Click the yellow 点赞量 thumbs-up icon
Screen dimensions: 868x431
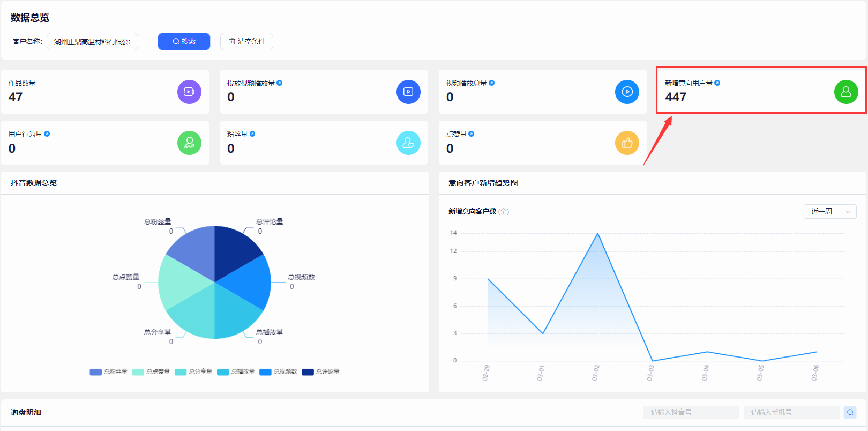coord(627,143)
